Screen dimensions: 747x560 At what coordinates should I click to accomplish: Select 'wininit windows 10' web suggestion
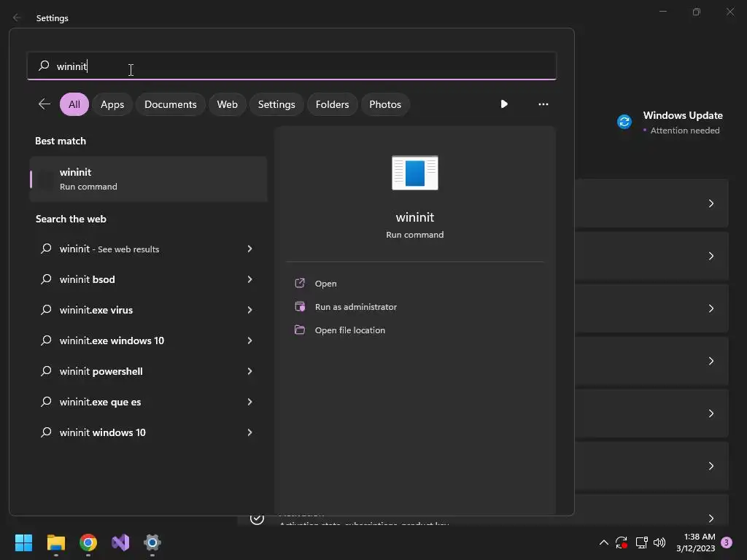click(148, 432)
